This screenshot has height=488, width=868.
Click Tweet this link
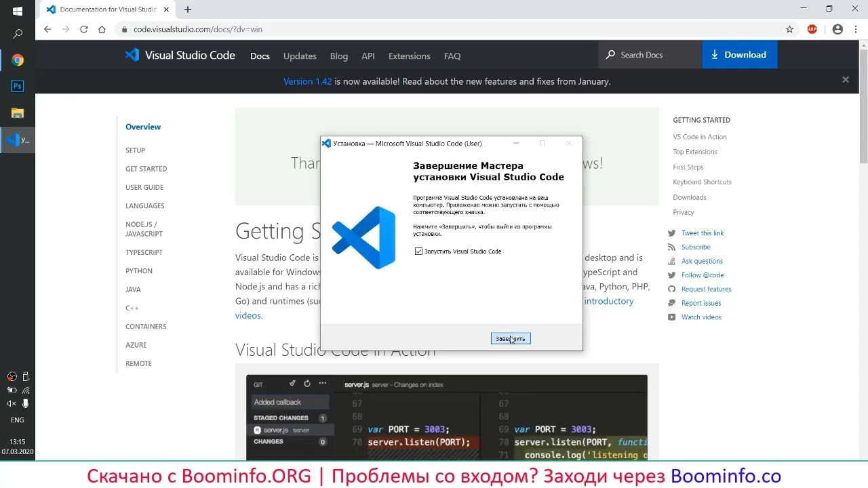tap(703, 233)
